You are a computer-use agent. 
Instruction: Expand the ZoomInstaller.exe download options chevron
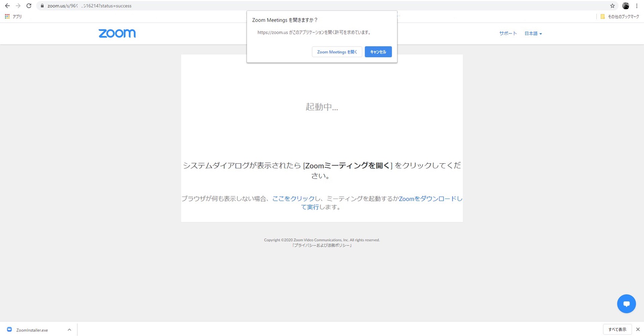click(69, 330)
